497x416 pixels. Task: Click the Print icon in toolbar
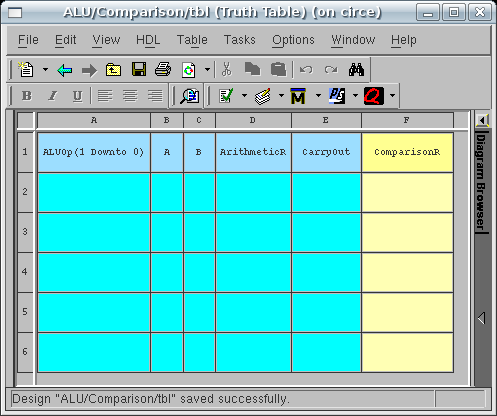pos(163,70)
